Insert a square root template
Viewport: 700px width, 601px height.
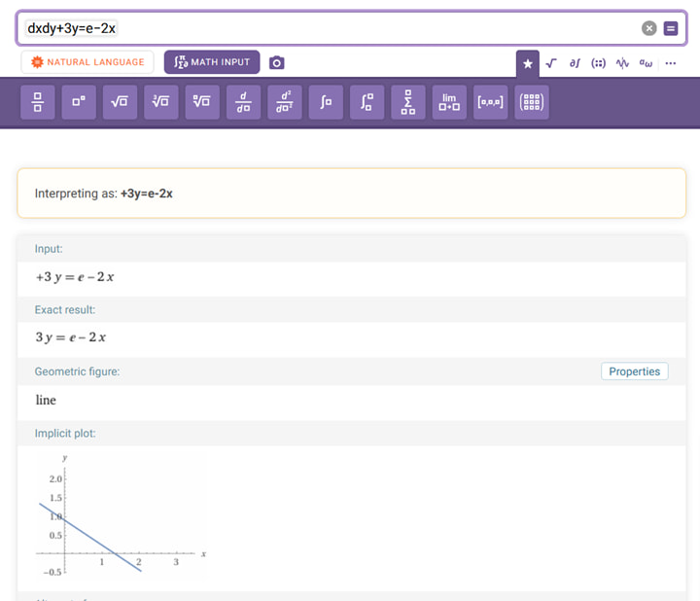click(x=120, y=102)
